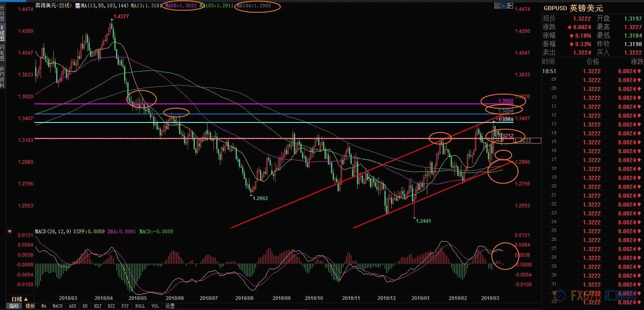Switch to the 闪电图 sidebar tab
This screenshot has height=310, width=644.
2,53
